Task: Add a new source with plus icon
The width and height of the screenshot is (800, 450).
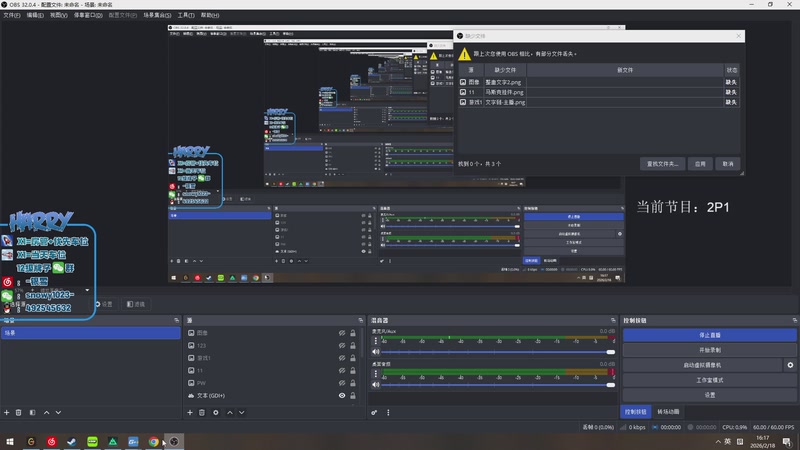Action: (x=190, y=412)
